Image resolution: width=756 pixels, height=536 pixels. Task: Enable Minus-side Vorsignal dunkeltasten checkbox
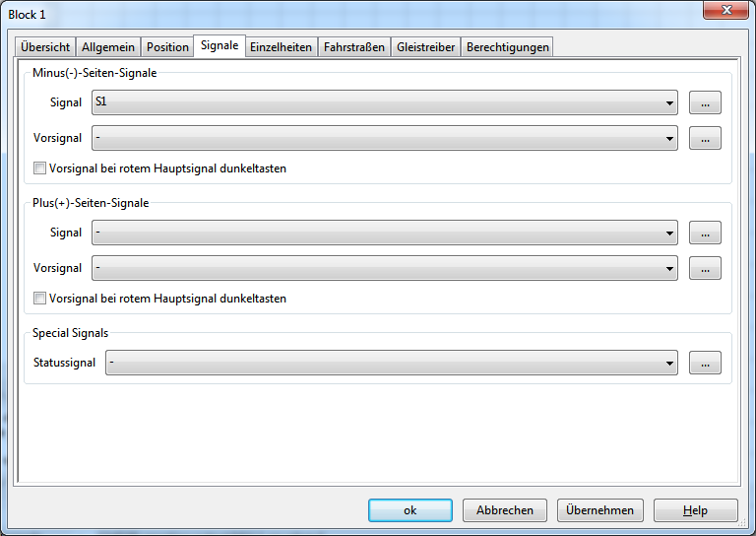tap(40, 168)
